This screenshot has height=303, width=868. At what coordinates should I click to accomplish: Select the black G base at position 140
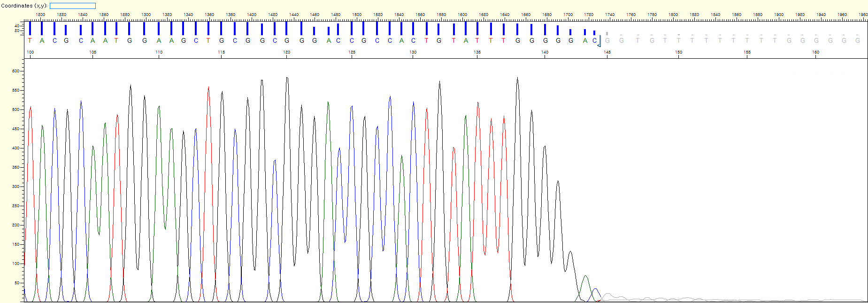click(545, 41)
